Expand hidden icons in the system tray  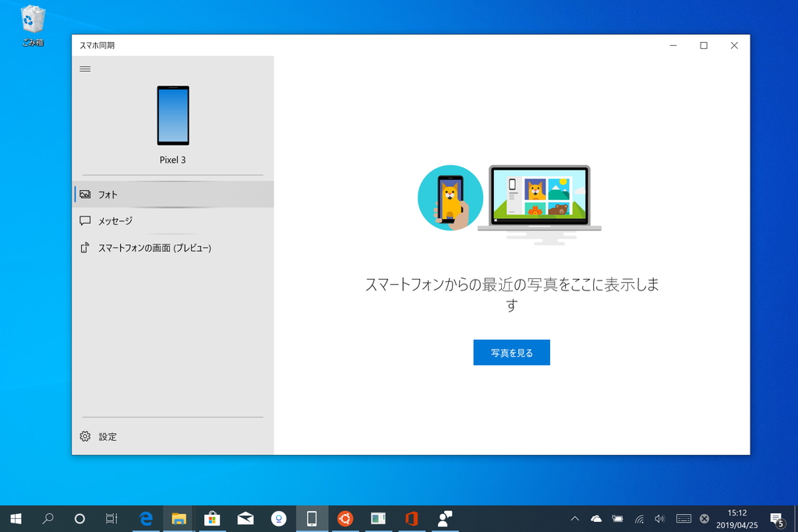[x=575, y=518]
